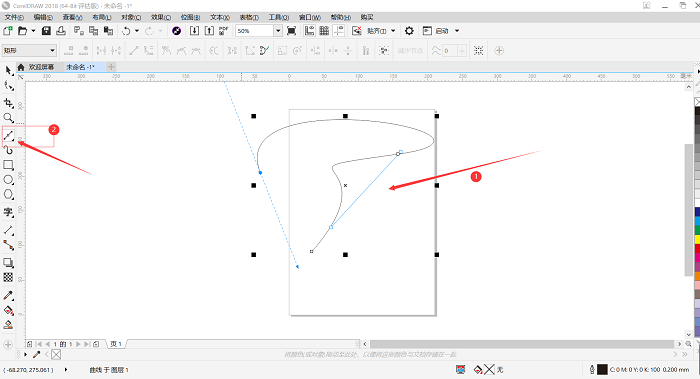The width and height of the screenshot is (700, 379).
Task: Select the Parallel Dimension tool
Action: click(8, 230)
